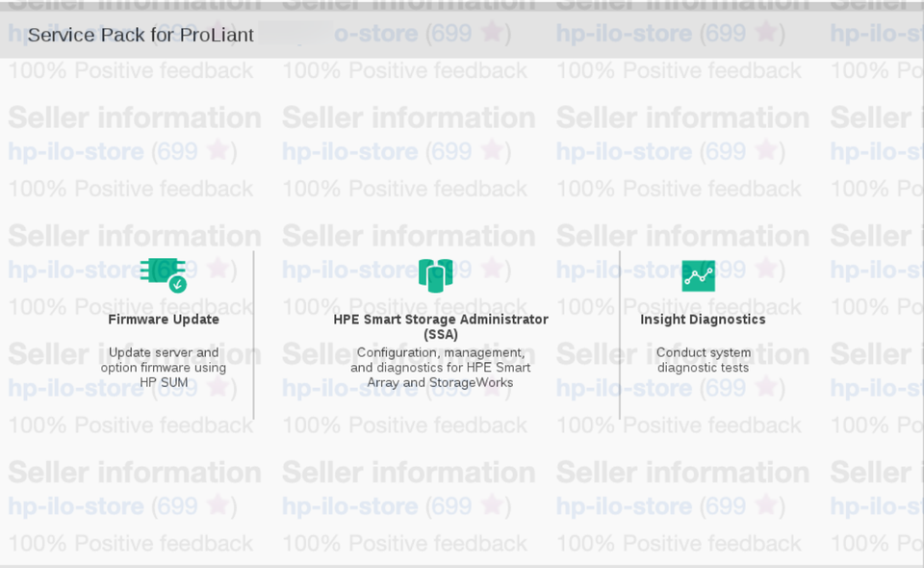This screenshot has height=568, width=924.
Task: Launch the Insight Diagnostics chart icon
Action: coord(699,274)
